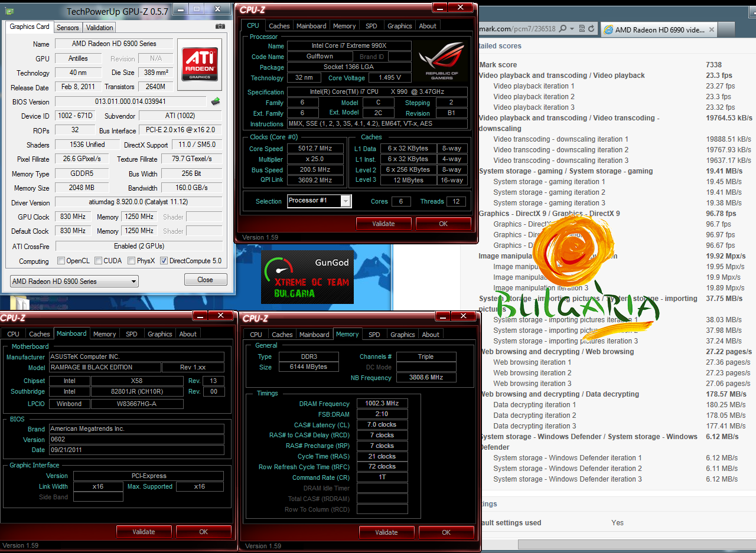Click the BIOS version value 013.011.000.014.039941

click(131, 102)
